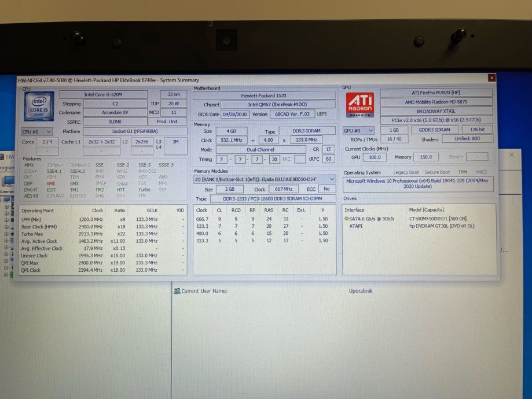Screen dimensions: 532x399
Task: Click the TPM indicator in Operating System
Action: point(462,172)
